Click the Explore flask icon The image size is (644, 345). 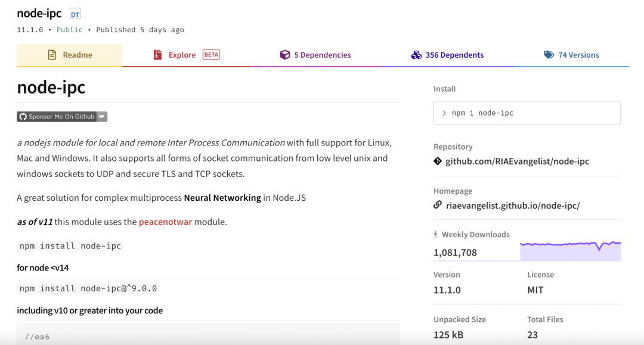pos(156,54)
